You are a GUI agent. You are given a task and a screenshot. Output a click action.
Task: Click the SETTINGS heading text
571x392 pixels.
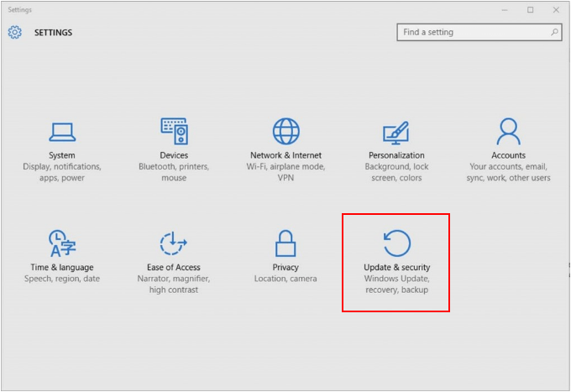pos(53,33)
